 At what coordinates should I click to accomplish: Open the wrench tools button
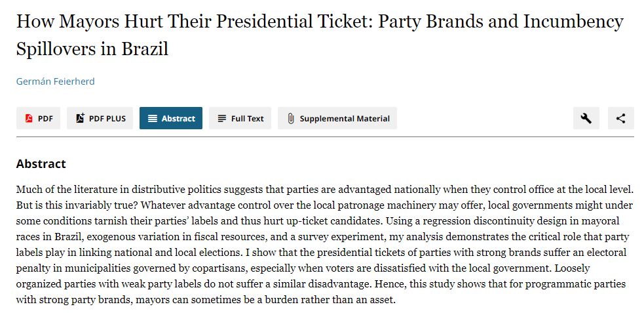pyautogui.click(x=586, y=118)
